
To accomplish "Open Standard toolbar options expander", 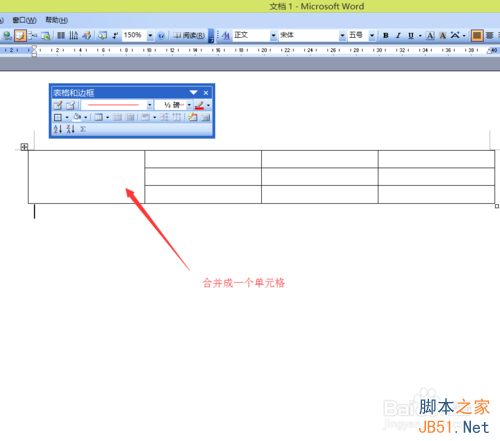I will pyautogui.click(x=211, y=36).
